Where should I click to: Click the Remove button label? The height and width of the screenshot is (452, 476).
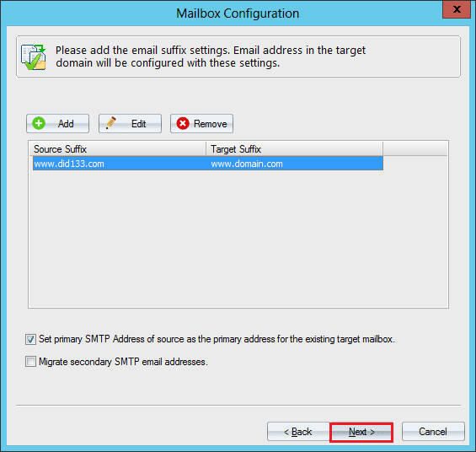point(211,124)
